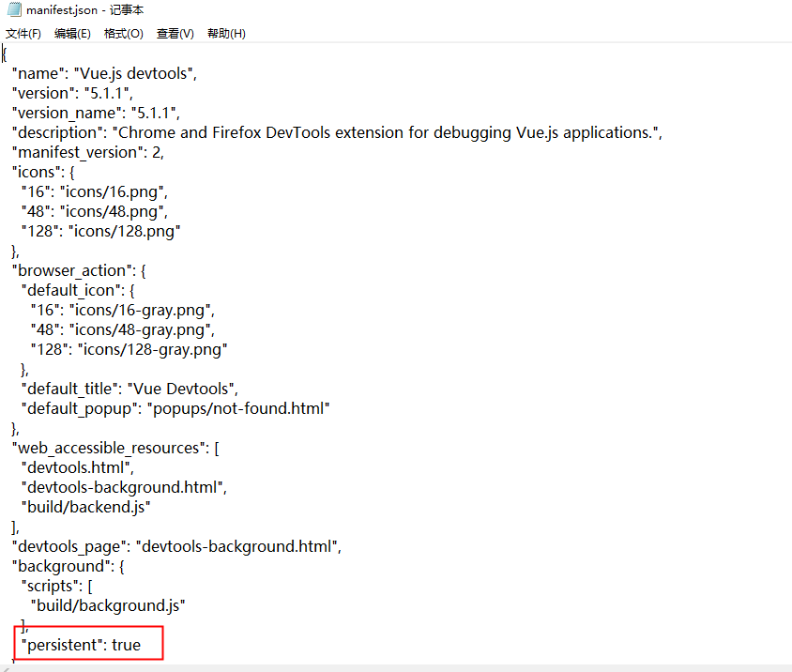
Task: Open the 帮助(H) menu
Action: tap(226, 34)
